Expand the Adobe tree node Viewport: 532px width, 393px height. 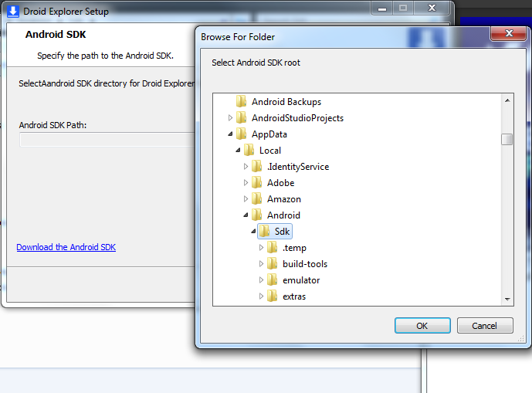pyautogui.click(x=246, y=182)
